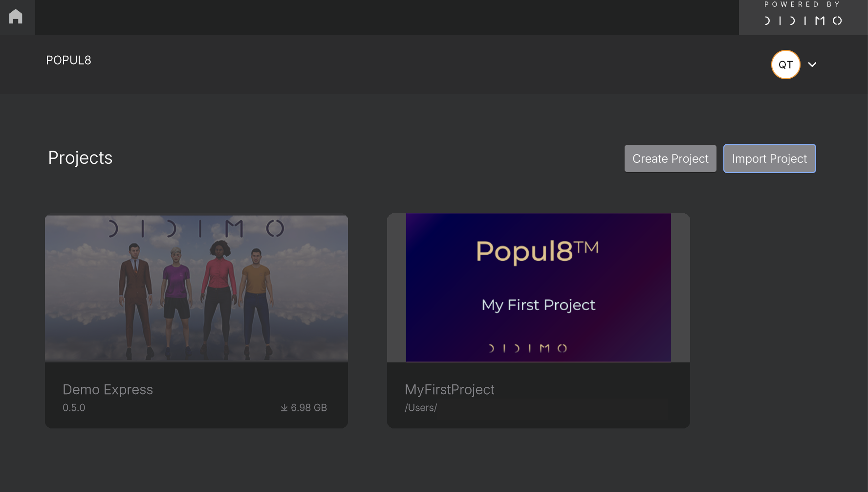The width and height of the screenshot is (868, 492).
Task: Click the Create Project button
Action: (x=670, y=158)
